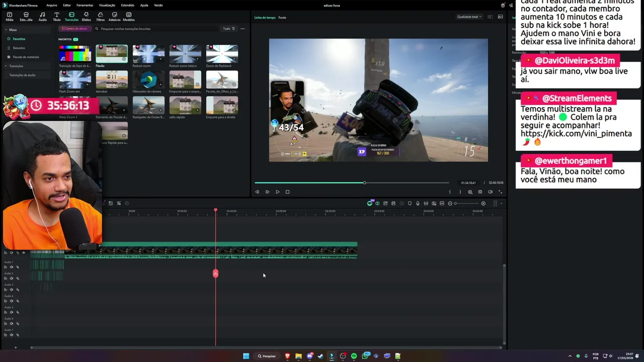Image resolution: width=644 pixels, height=362 pixels.
Task: Click the Centro de ativos button
Action: 74,29
